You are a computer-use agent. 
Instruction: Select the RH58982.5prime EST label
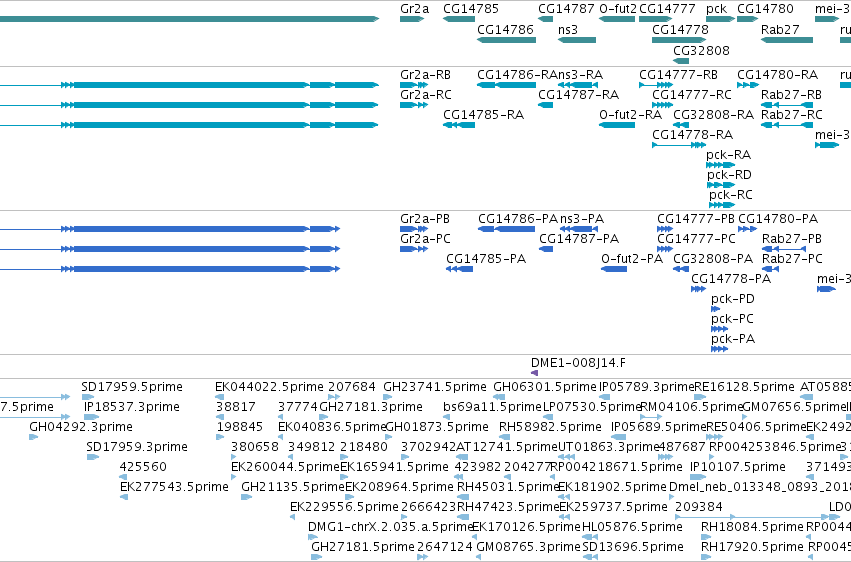[x=550, y=427]
